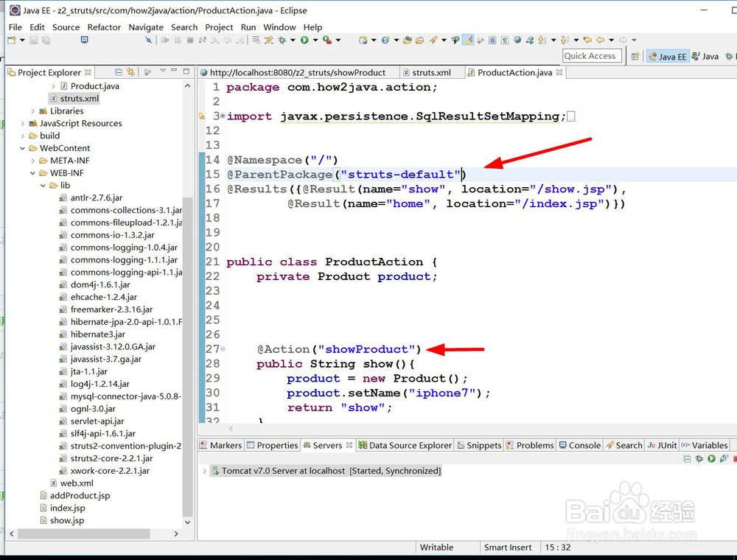Click the Suspend debug icon
This screenshot has width=737, height=560.
point(178,40)
